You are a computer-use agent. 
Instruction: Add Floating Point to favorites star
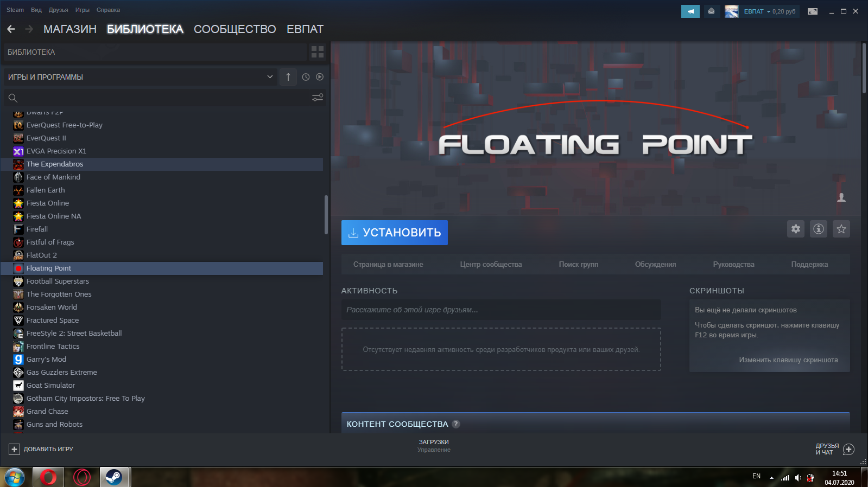coord(841,229)
